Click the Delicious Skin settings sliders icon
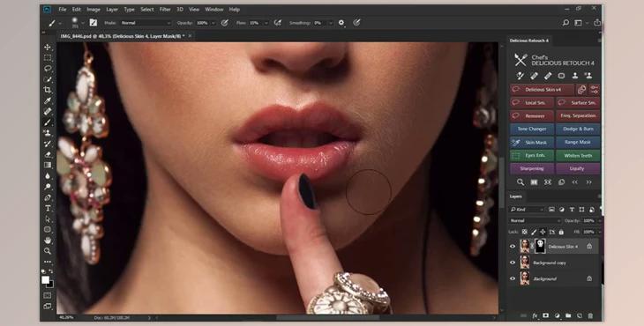 tap(595, 89)
